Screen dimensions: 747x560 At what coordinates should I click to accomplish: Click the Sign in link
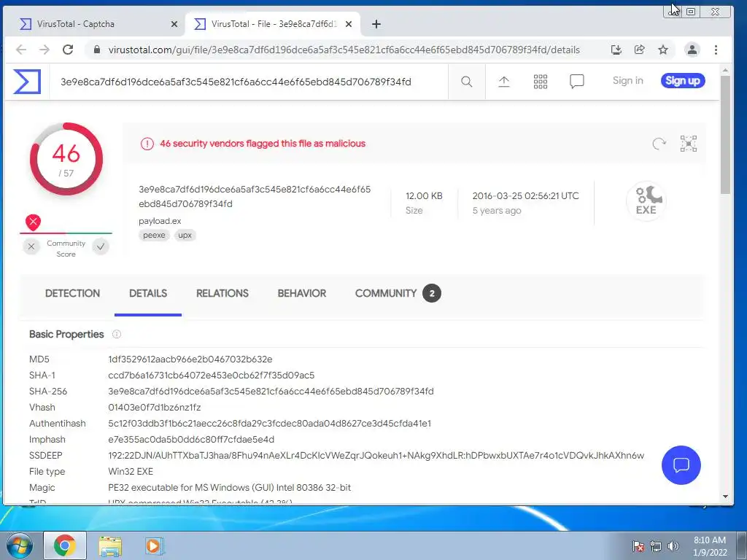628,80
